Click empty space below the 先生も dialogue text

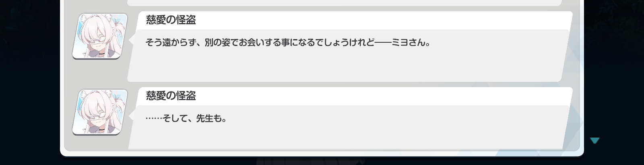click(x=346, y=137)
